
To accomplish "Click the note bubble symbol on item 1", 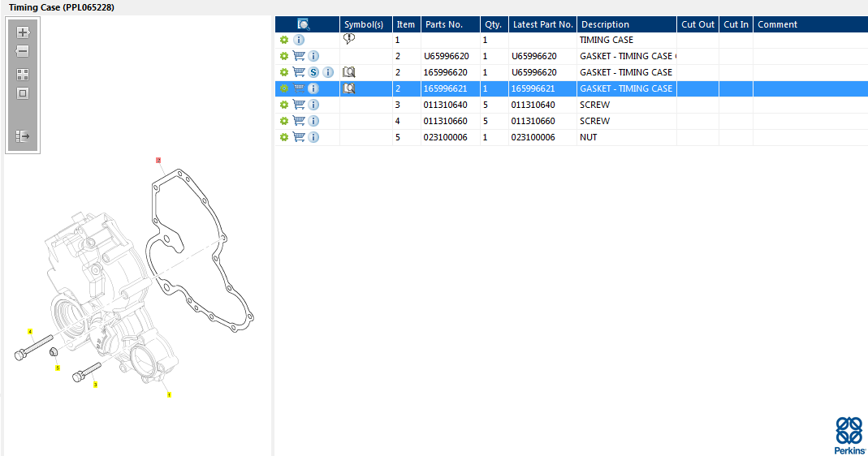I will coord(349,39).
